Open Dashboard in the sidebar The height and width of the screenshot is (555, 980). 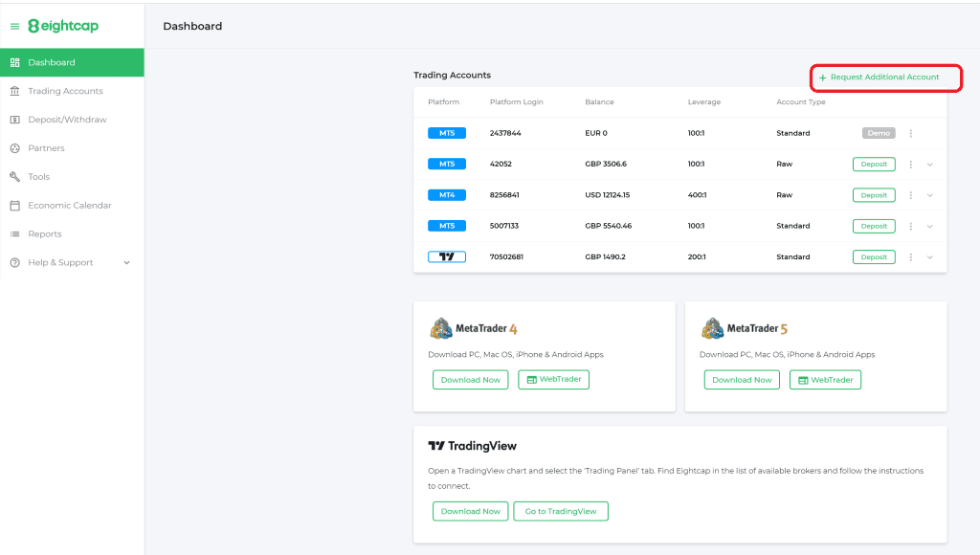72,62
